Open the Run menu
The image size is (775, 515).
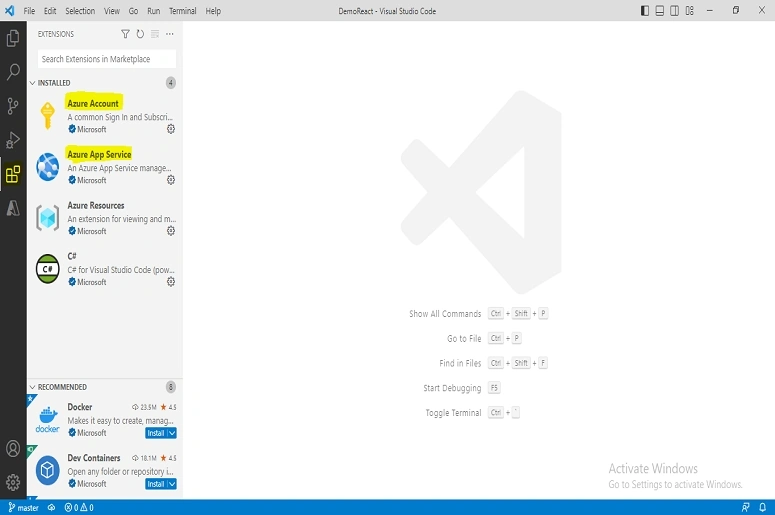(154, 11)
